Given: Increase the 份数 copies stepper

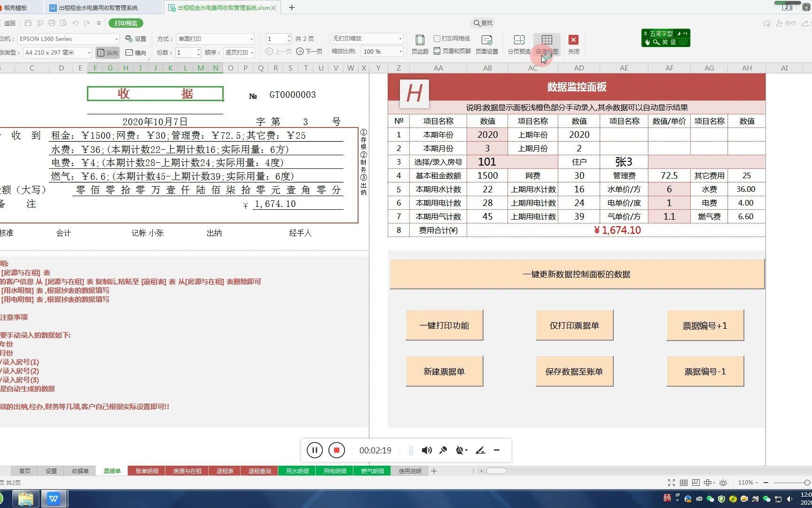Looking at the screenshot, I should (198, 50).
